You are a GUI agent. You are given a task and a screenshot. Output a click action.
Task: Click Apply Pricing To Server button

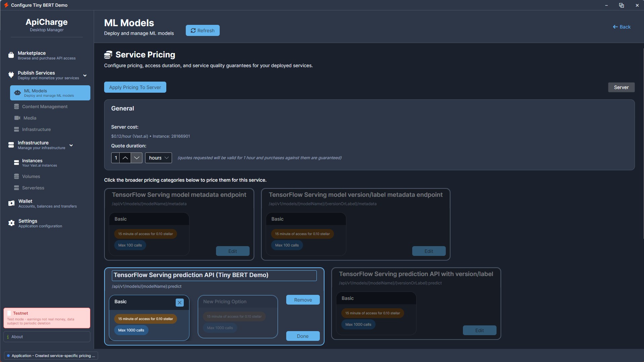point(135,87)
